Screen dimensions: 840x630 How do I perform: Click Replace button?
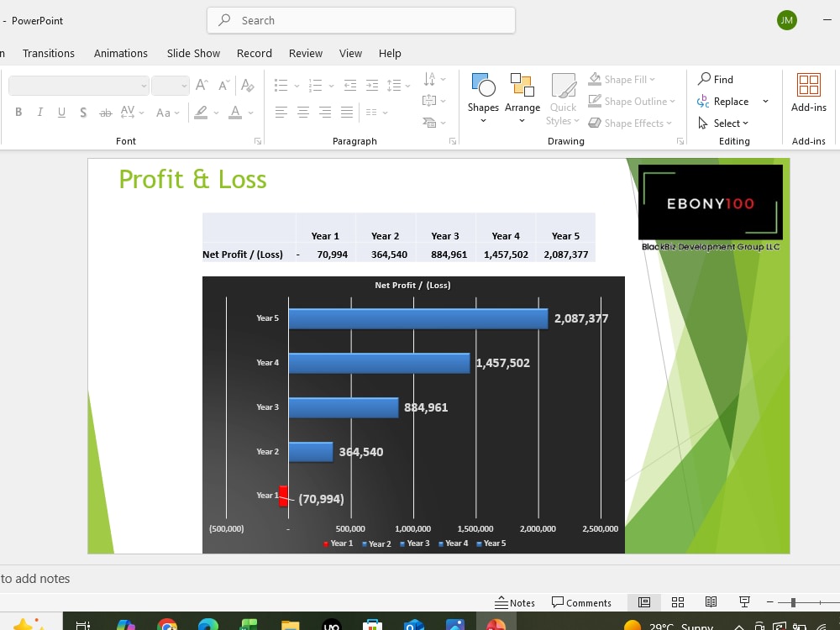pos(723,102)
